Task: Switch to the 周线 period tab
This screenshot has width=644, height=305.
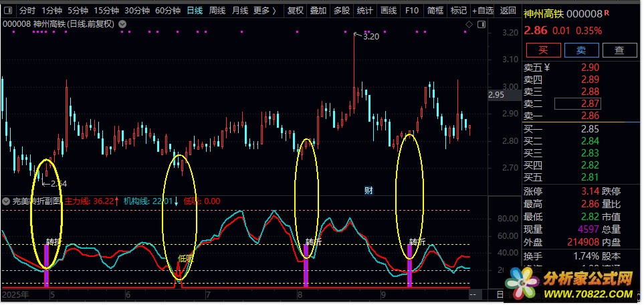Action: [x=217, y=11]
